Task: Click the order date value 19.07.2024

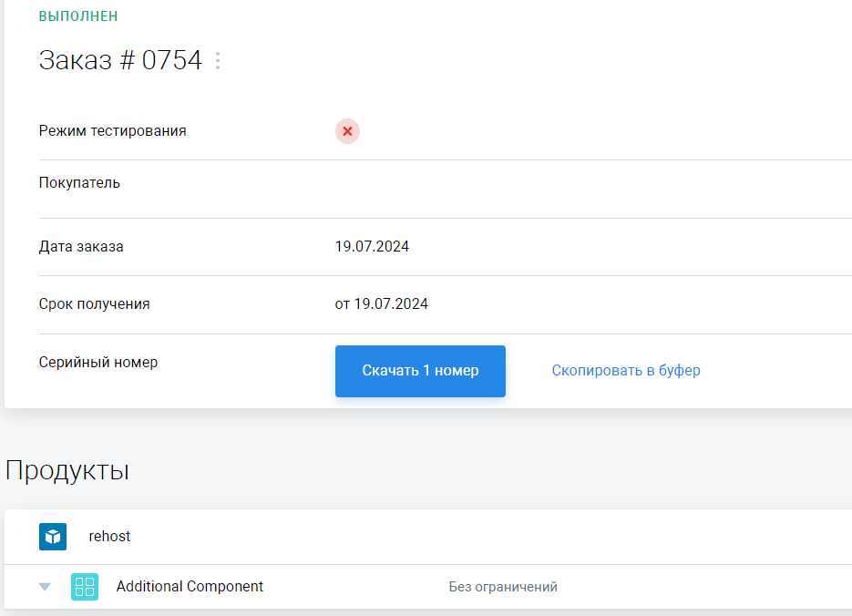Action: point(372,246)
